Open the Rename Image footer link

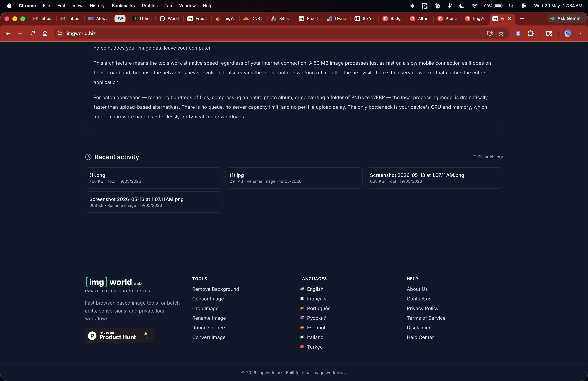(x=209, y=318)
